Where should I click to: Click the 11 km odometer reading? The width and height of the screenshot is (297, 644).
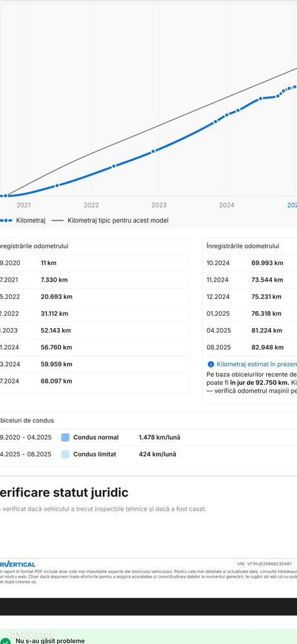point(49,263)
